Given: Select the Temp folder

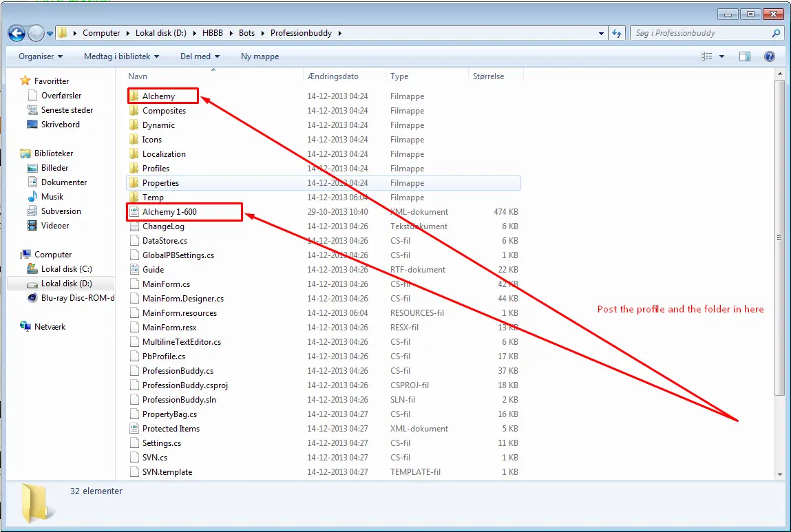Looking at the screenshot, I should click(x=153, y=197).
